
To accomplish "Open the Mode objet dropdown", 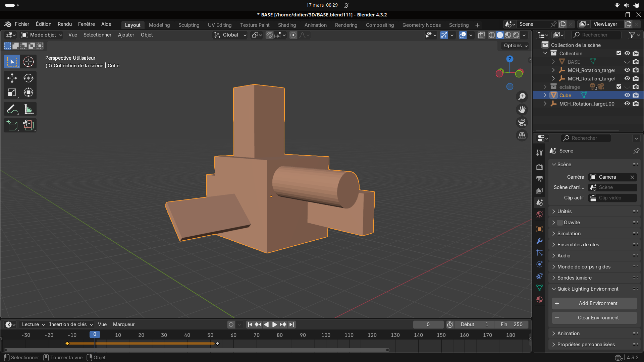I will [x=42, y=35].
